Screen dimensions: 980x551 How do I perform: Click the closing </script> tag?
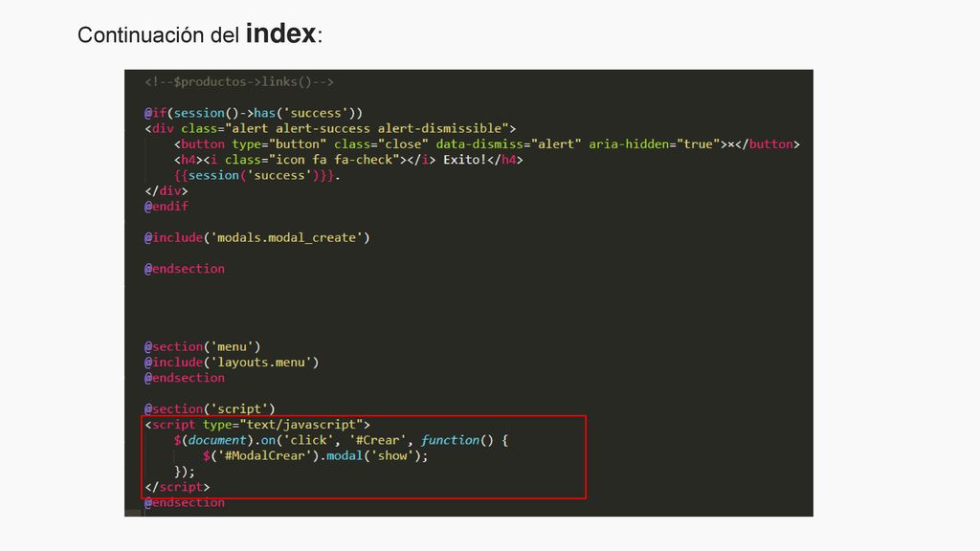(x=177, y=487)
